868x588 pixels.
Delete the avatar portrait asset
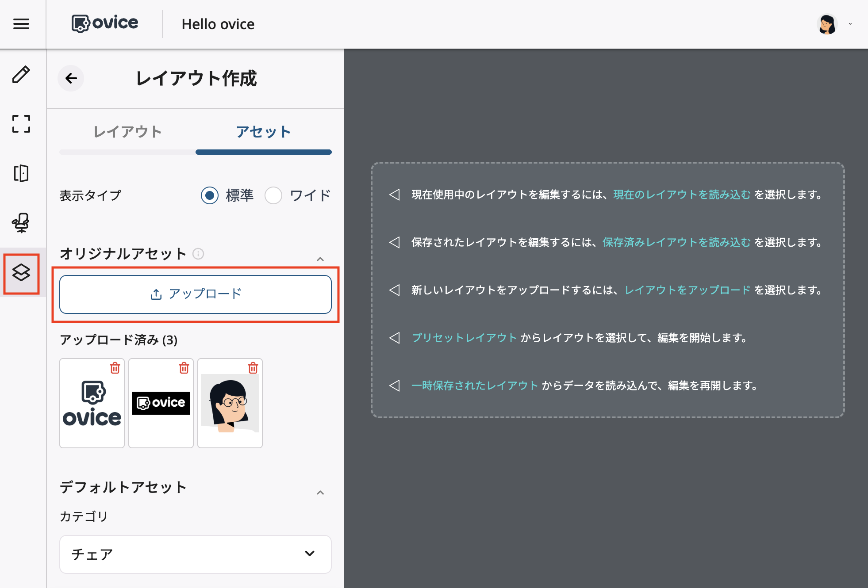[253, 368]
